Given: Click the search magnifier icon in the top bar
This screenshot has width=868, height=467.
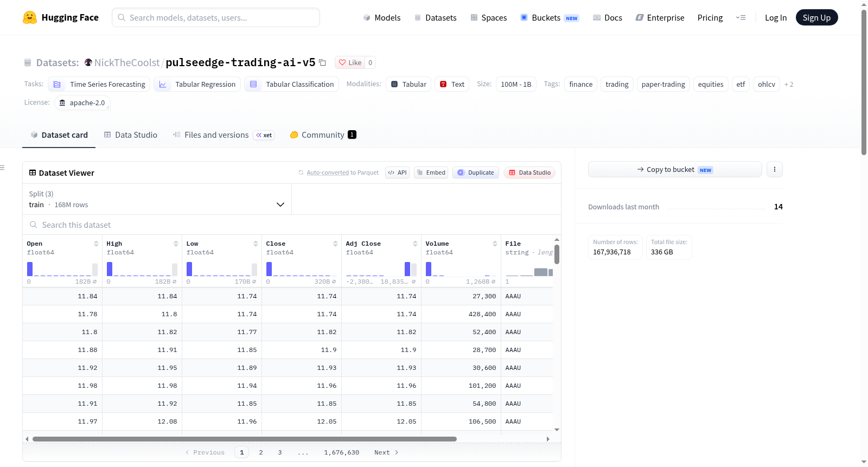Looking at the screenshot, I should 122,17.
